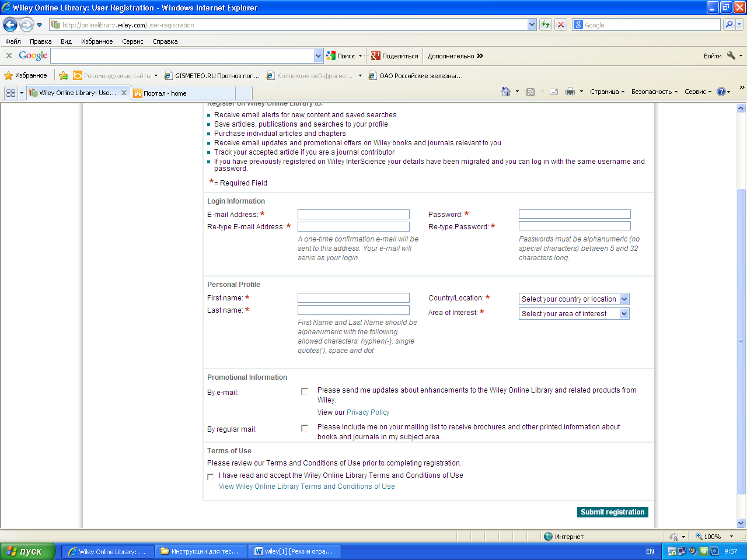
Task: Click the Print icon in the command bar
Action: click(570, 92)
